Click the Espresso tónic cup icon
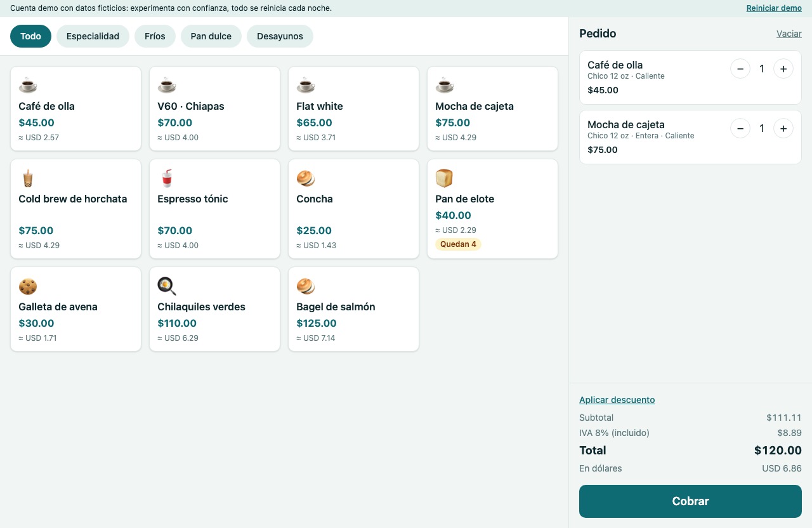812x528 pixels. 167,178
